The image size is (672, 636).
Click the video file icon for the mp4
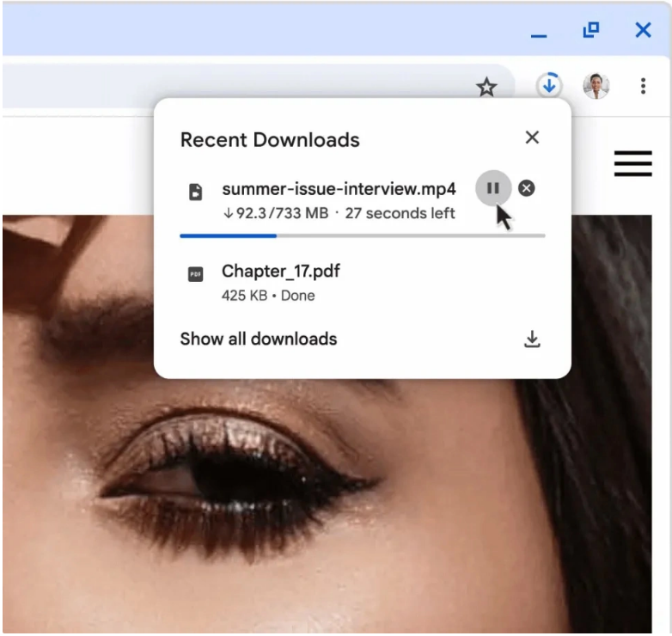pos(196,192)
